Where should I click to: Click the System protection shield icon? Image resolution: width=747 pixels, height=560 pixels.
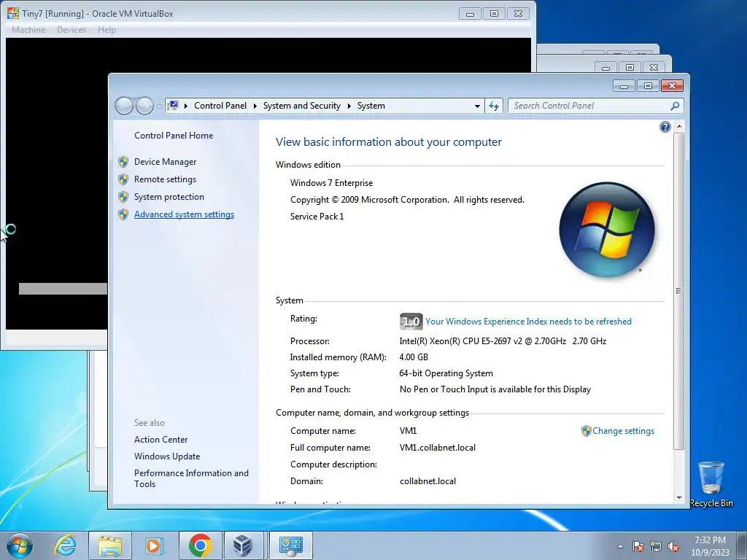(x=123, y=197)
